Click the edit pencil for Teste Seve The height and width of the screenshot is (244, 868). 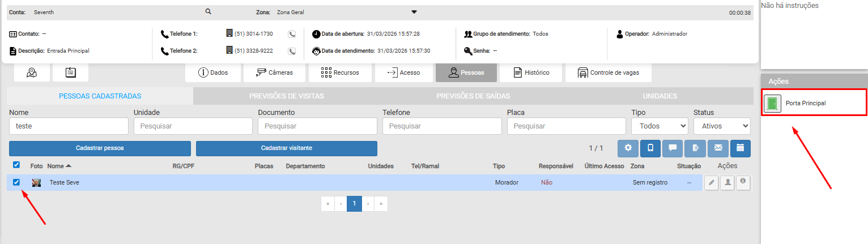[711, 182]
